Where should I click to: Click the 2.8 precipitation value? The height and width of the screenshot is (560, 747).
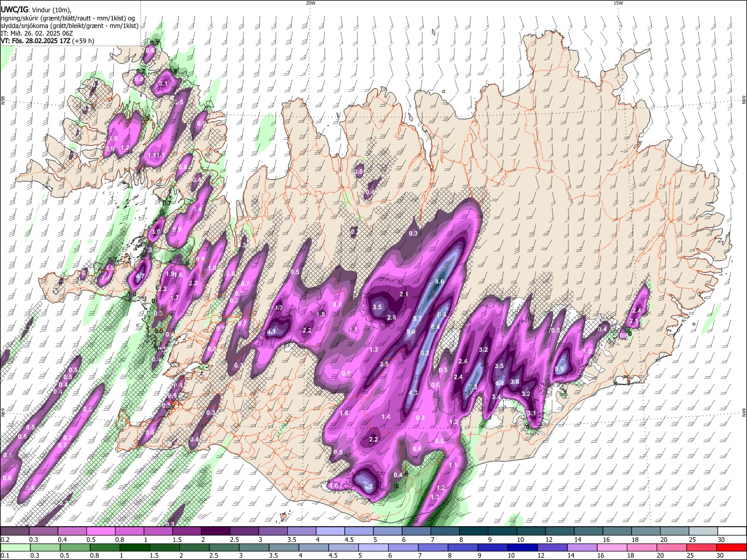[392, 318]
